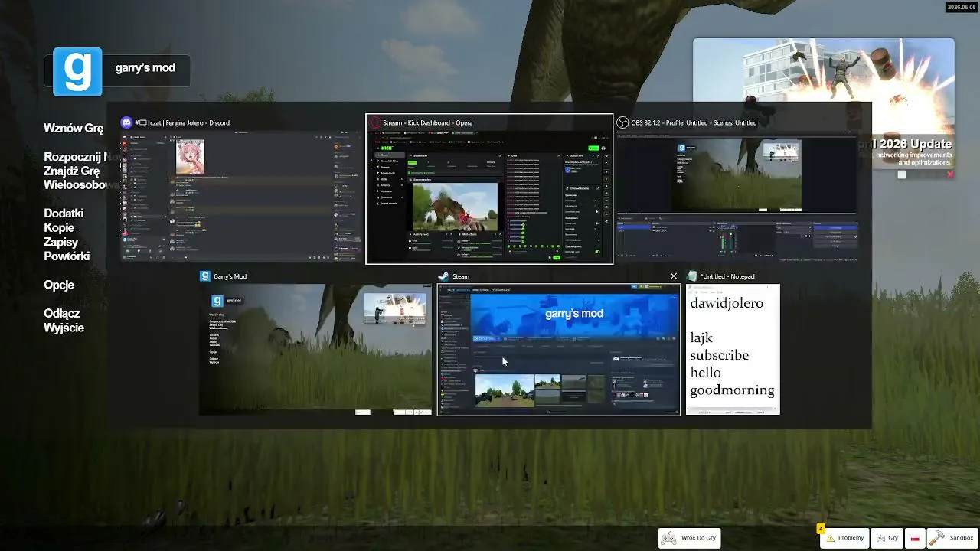980x551 pixels.
Task: Expand the Gry mounted games menu
Action: click(x=887, y=538)
